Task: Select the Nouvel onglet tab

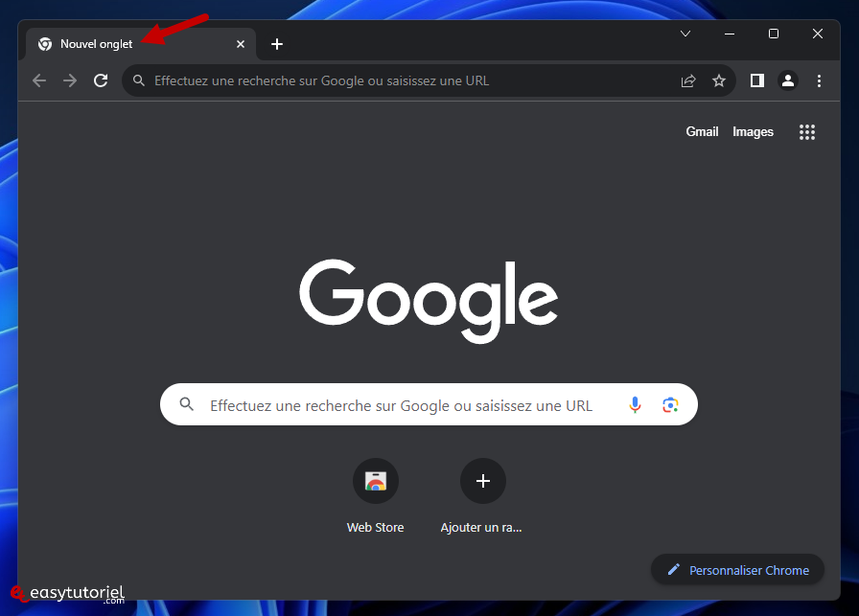Action: 141,44
